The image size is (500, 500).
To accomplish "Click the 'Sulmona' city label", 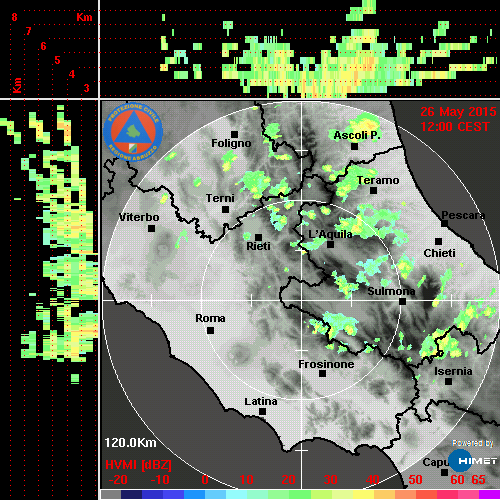I will point(391,291).
